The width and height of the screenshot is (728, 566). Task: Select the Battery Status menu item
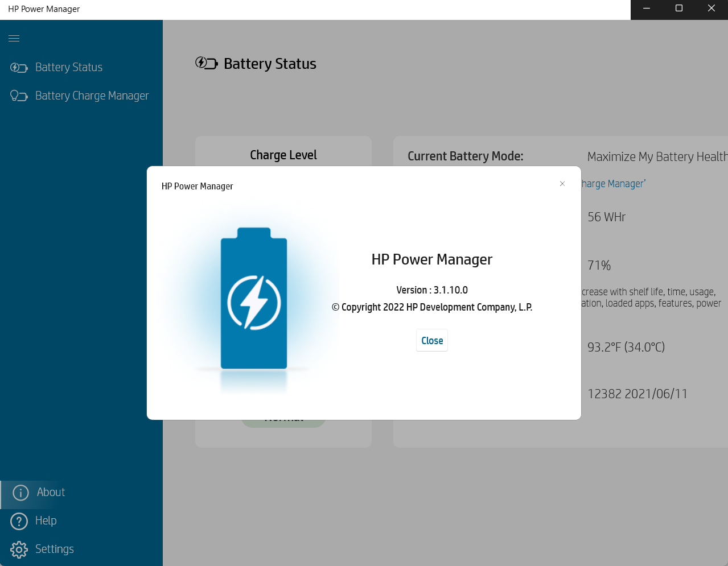(x=69, y=67)
